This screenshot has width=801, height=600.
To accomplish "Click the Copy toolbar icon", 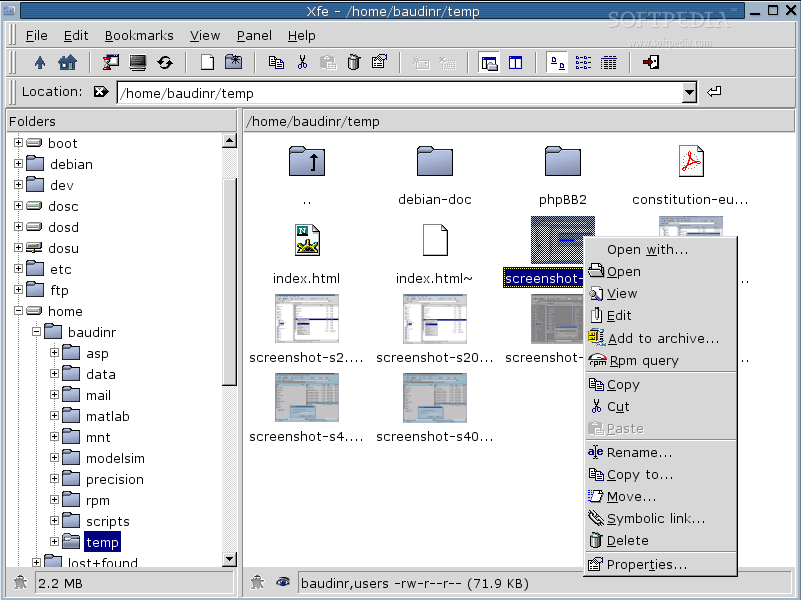I will pyautogui.click(x=276, y=63).
